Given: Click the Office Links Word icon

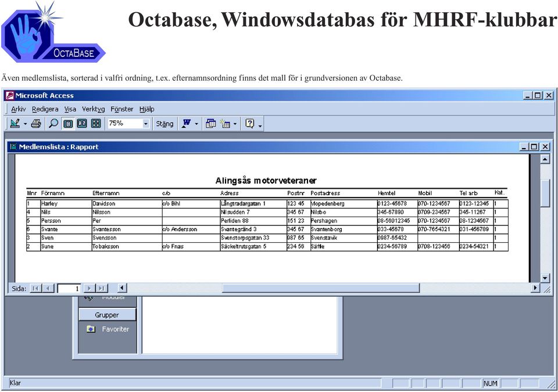Looking at the screenshot, I should click(x=186, y=124).
